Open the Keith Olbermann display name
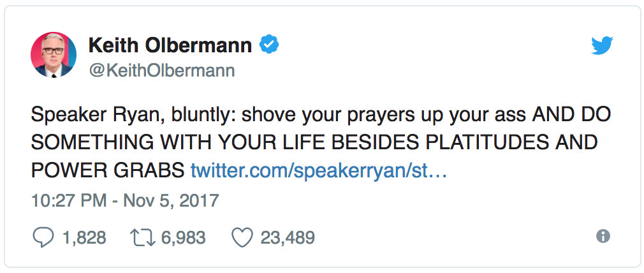644x273 pixels. click(x=170, y=45)
